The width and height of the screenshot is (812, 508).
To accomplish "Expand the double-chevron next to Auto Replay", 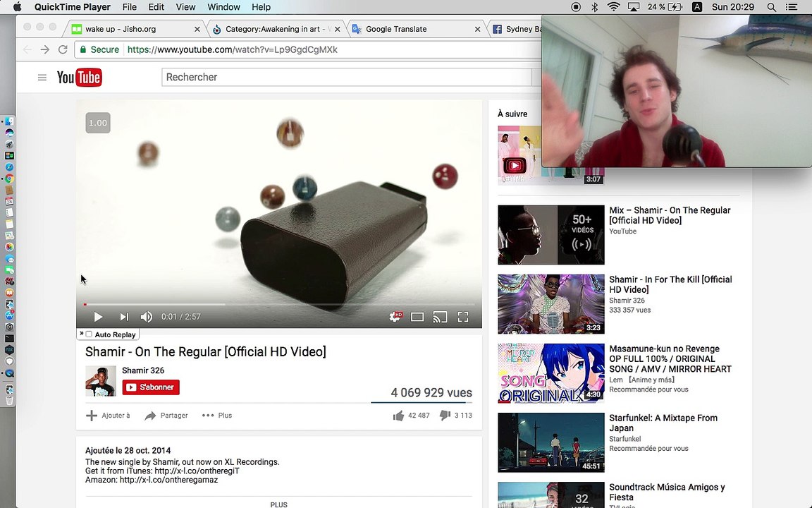I will tap(81, 333).
